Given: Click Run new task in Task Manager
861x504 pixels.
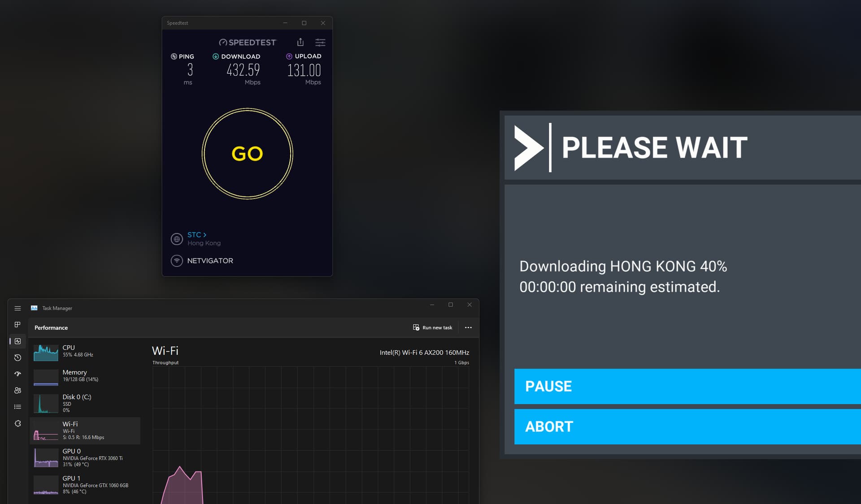Looking at the screenshot, I should [x=432, y=327].
